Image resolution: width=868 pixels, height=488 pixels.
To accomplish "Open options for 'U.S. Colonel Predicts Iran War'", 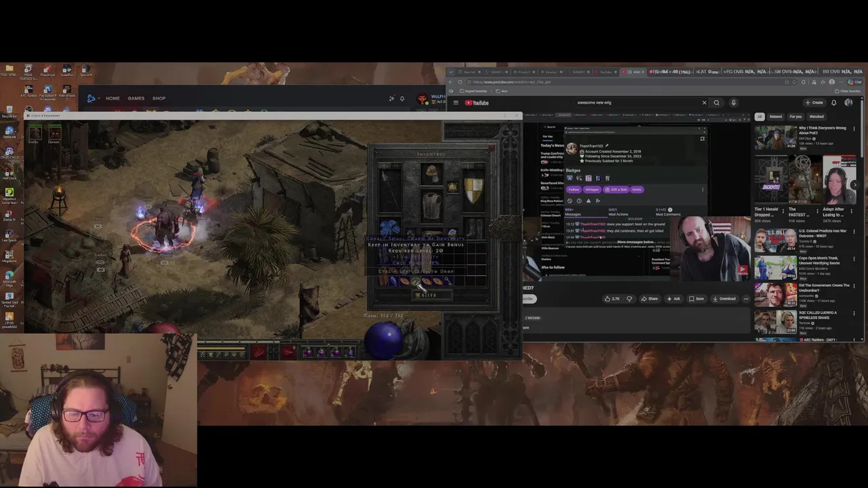I will [854, 232].
